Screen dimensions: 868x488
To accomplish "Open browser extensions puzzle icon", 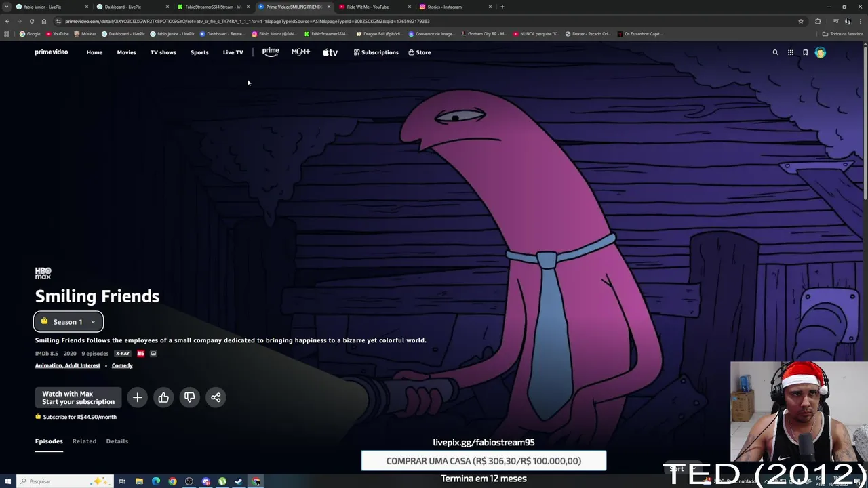I will tap(818, 21).
